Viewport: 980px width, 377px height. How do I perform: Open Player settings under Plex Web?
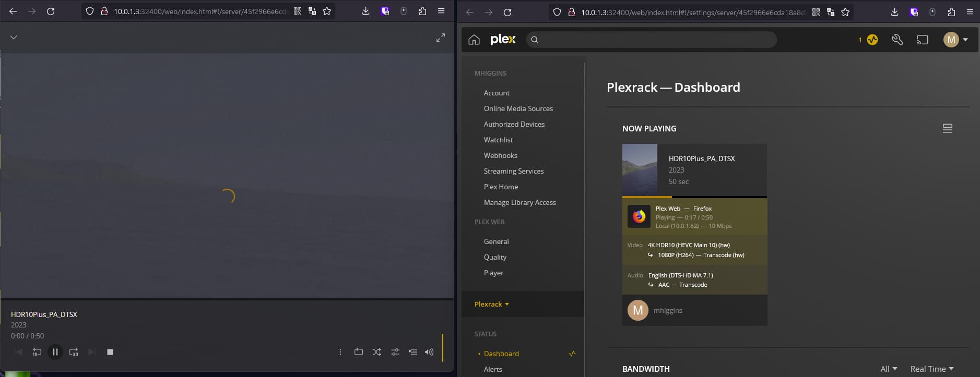(494, 273)
